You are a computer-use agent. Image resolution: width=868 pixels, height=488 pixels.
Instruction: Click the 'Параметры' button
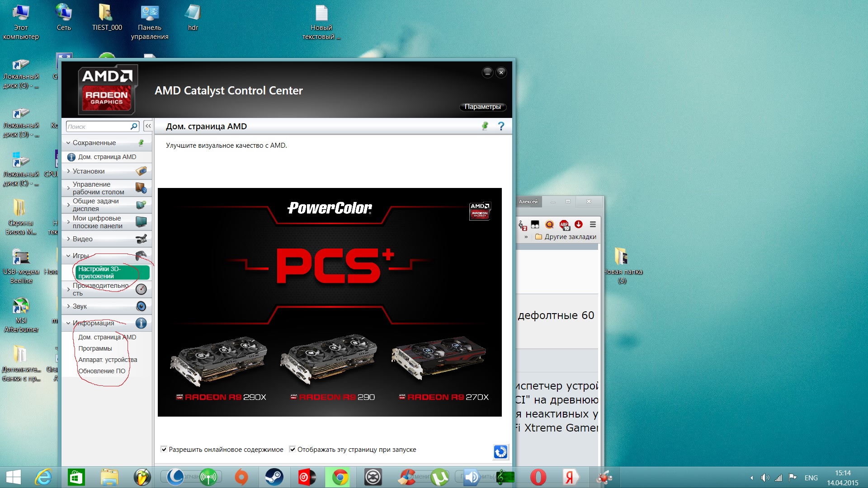tap(482, 107)
